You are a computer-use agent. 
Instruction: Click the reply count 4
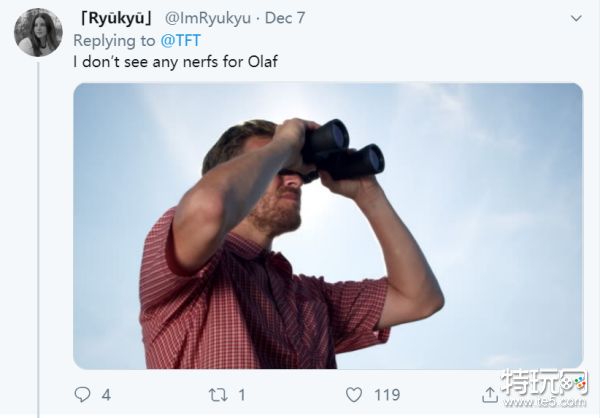[x=106, y=394]
